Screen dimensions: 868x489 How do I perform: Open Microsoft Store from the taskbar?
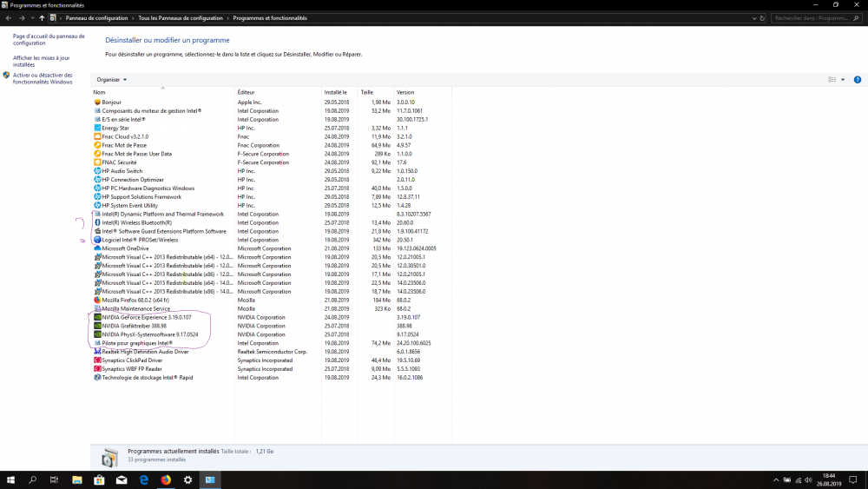(x=99, y=480)
